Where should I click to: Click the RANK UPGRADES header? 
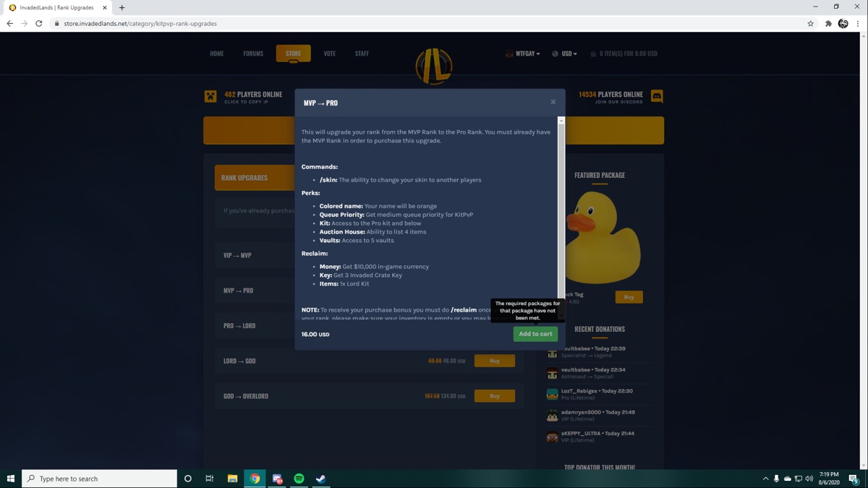[244, 178]
